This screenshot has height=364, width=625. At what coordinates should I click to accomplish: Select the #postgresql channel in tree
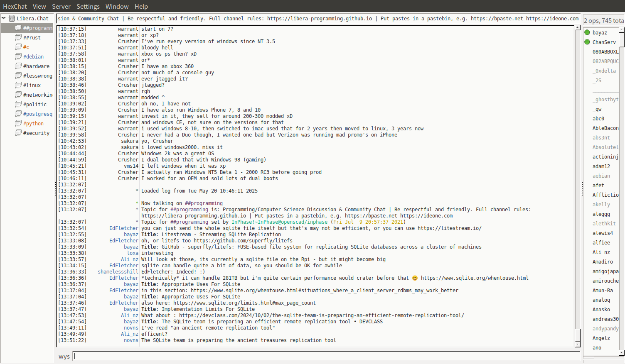point(37,114)
